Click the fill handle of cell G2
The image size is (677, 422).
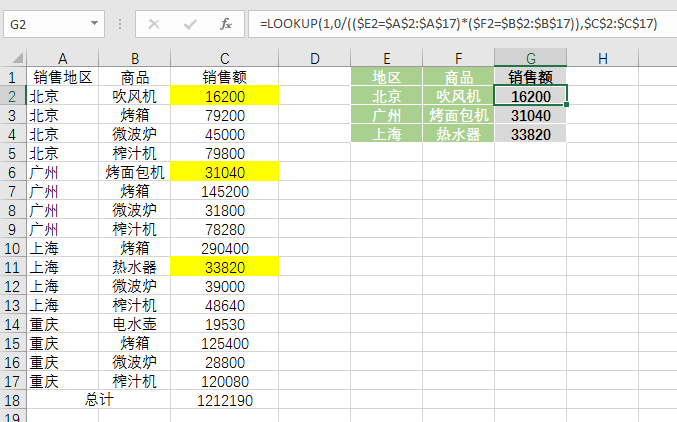[x=566, y=105]
